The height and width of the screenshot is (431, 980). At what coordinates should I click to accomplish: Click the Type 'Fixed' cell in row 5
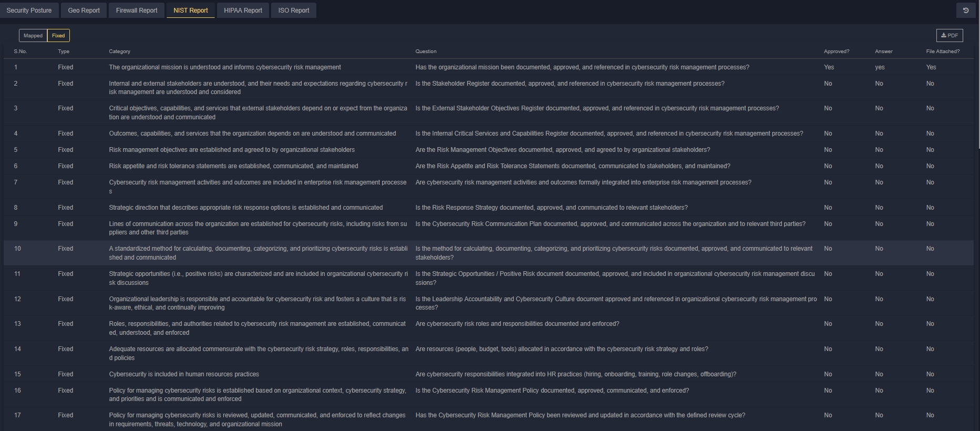[66, 150]
